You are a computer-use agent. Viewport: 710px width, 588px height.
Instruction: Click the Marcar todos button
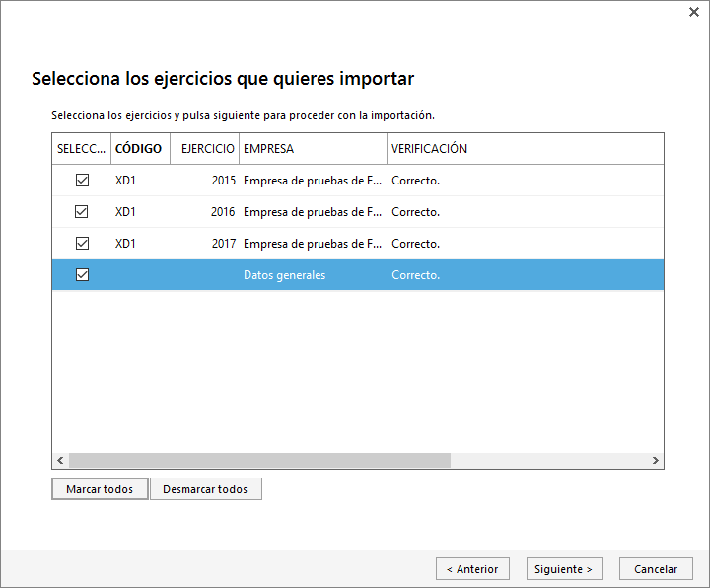pos(100,489)
